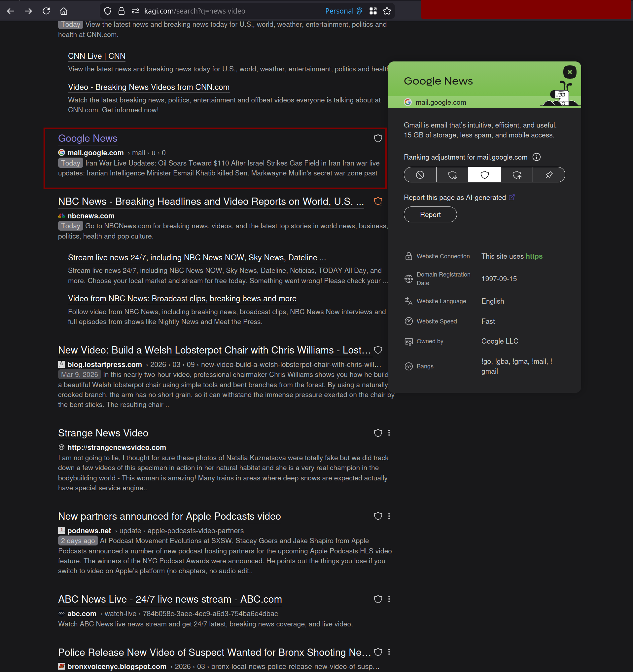Click the Report button in site panel
This screenshot has height=672, width=633.
point(430,215)
